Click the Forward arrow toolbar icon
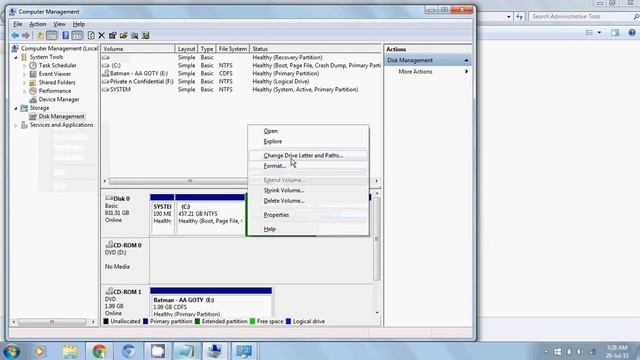 point(26,36)
